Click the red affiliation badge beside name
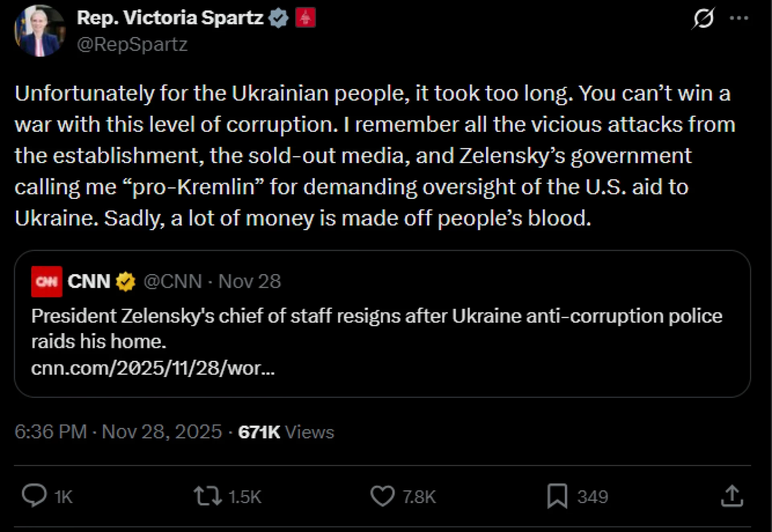This screenshot has width=772, height=532. 306,18
